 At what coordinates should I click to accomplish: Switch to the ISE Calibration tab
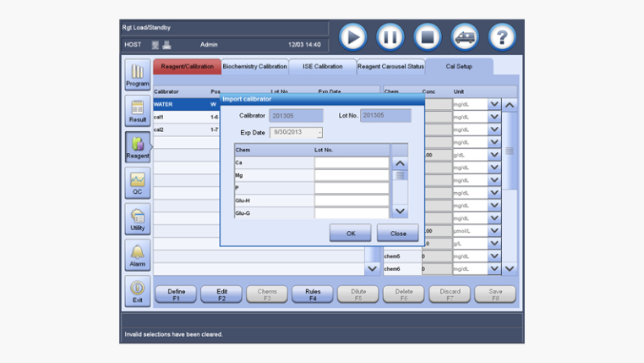(322, 67)
